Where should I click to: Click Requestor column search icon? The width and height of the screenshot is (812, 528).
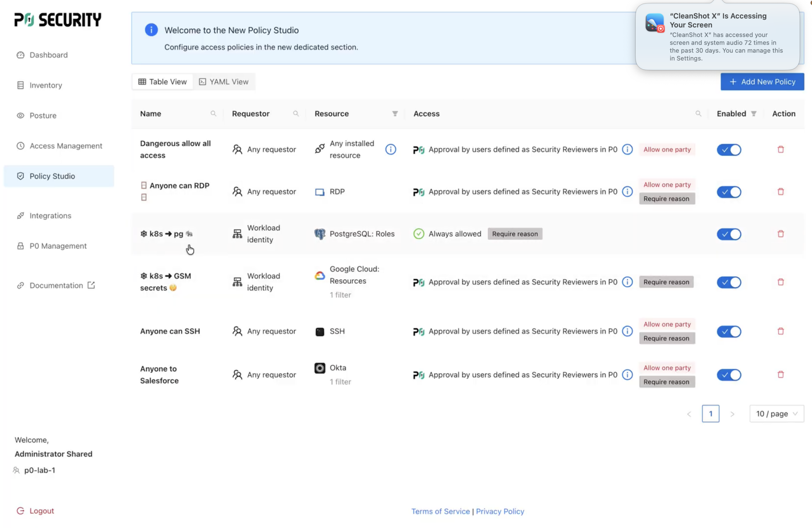296,114
